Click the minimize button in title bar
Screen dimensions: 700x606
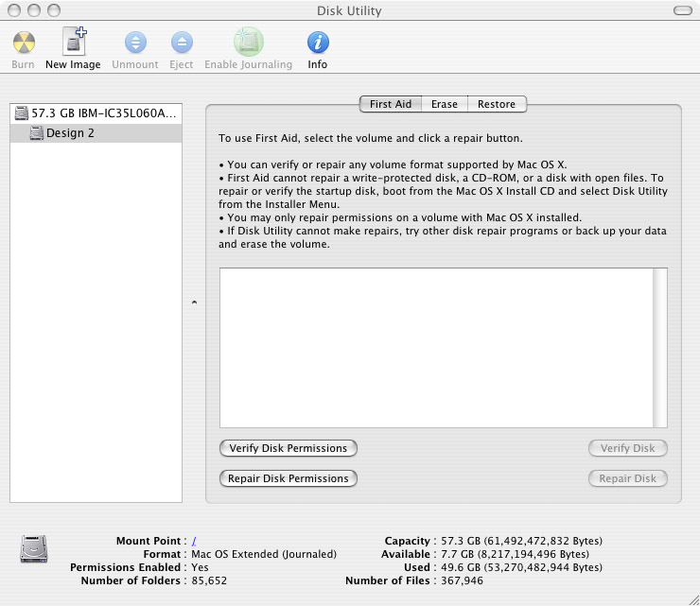pos(34,10)
